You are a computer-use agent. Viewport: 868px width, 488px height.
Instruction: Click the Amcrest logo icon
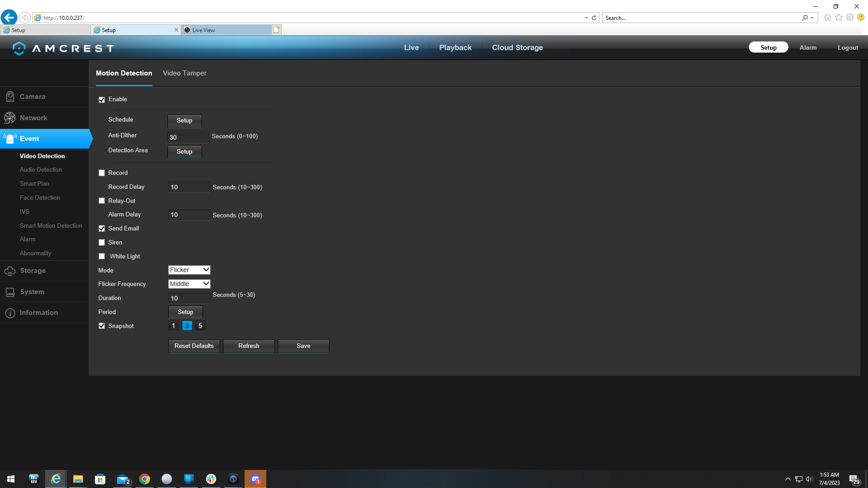pos(19,48)
